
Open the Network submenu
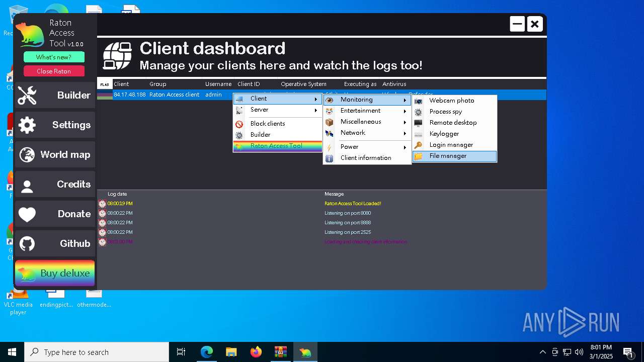367,133
